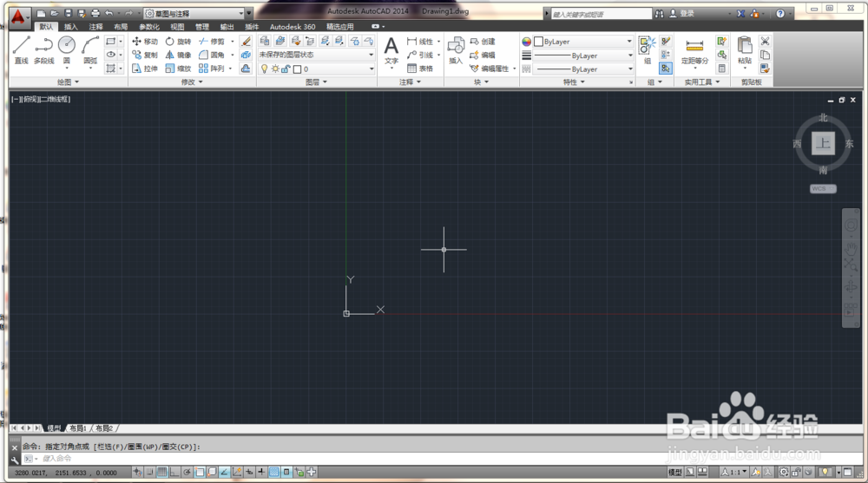Expand the 绘图 panel
The height and width of the screenshot is (483, 868).
pyautogui.click(x=68, y=82)
